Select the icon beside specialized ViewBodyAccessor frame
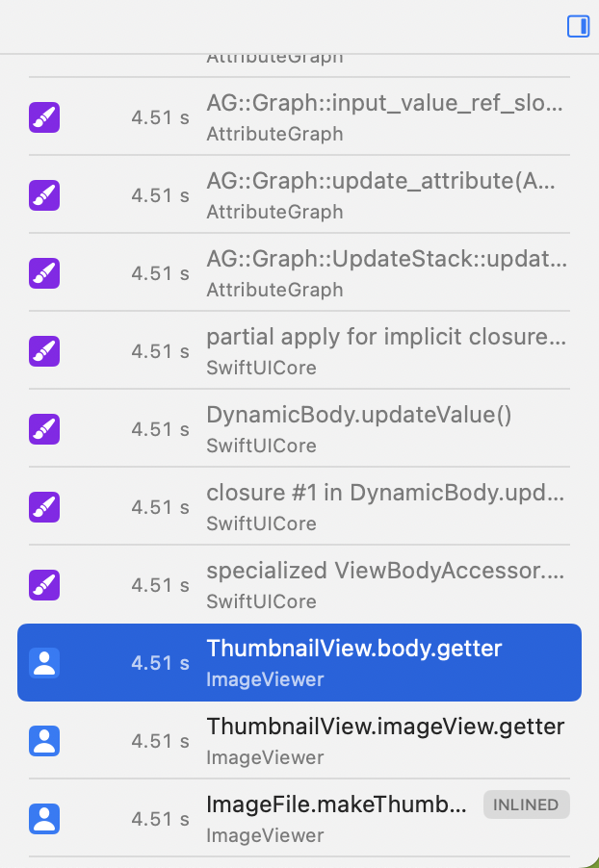 click(43, 585)
